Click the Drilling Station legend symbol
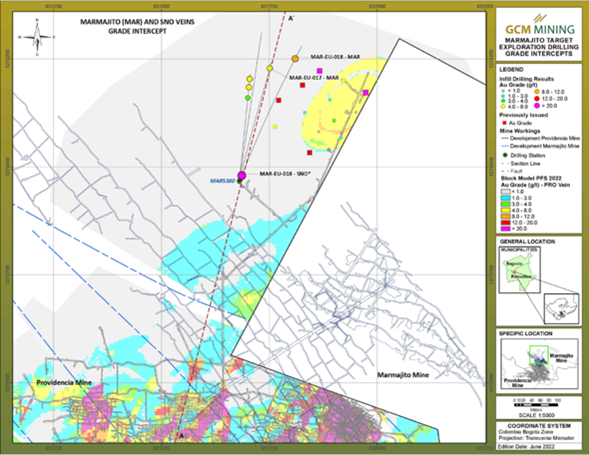This screenshot has width=589, height=455. 505,155
